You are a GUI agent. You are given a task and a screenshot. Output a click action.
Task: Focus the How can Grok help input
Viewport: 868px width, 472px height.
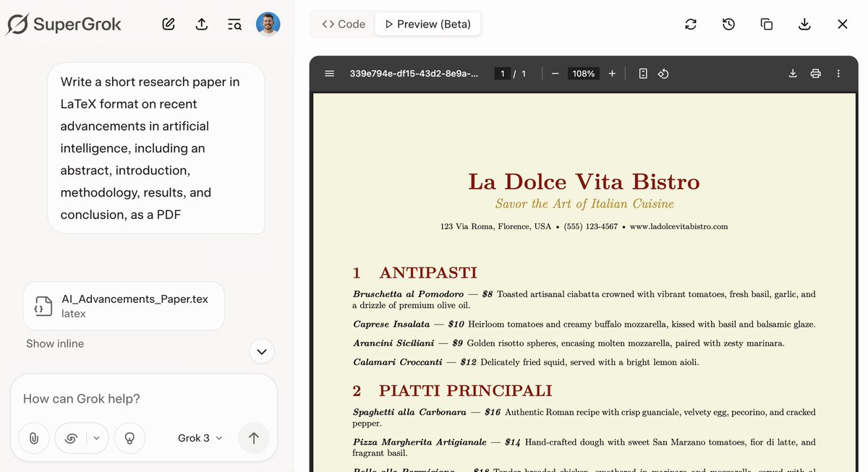[143, 398]
